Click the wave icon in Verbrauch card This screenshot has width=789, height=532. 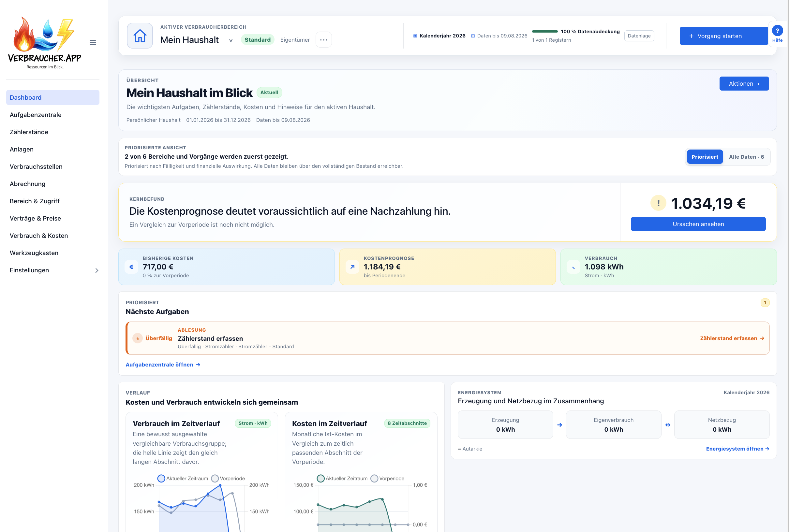click(x=573, y=267)
